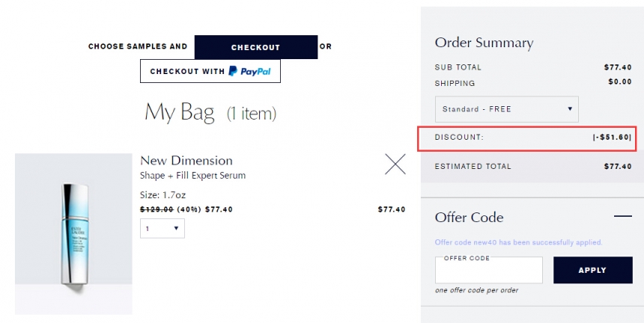The image size is (644, 323).
Task: Click the offer code applied message
Action: pos(518,242)
